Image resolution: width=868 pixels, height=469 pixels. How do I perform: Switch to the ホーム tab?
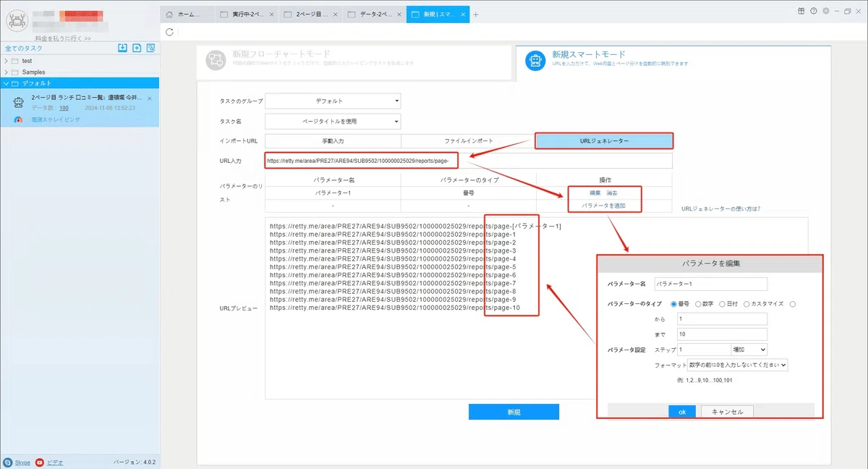(x=187, y=14)
